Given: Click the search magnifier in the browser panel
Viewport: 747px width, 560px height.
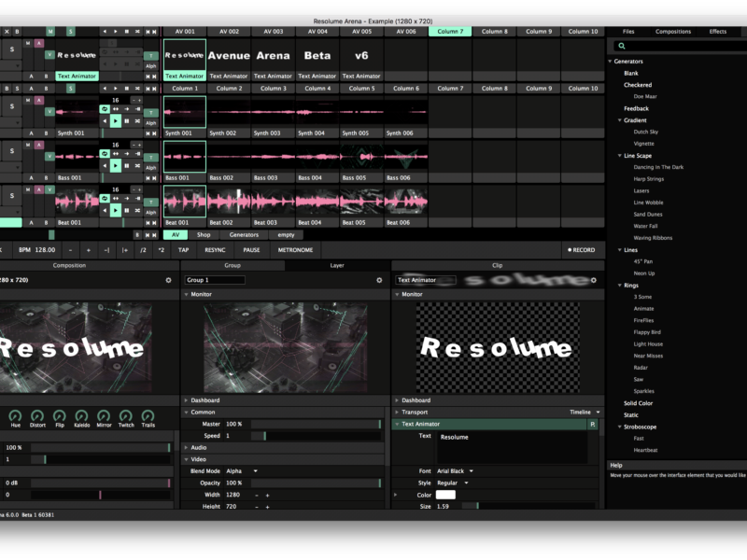Looking at the screenshot, I should 622,46.
